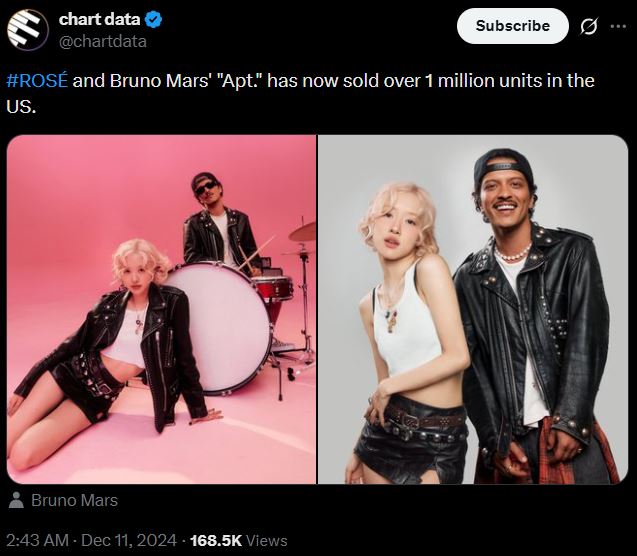Open the Grok slashed-circle icon
This screenshot has height=556, width=637.
coord(589,26)
